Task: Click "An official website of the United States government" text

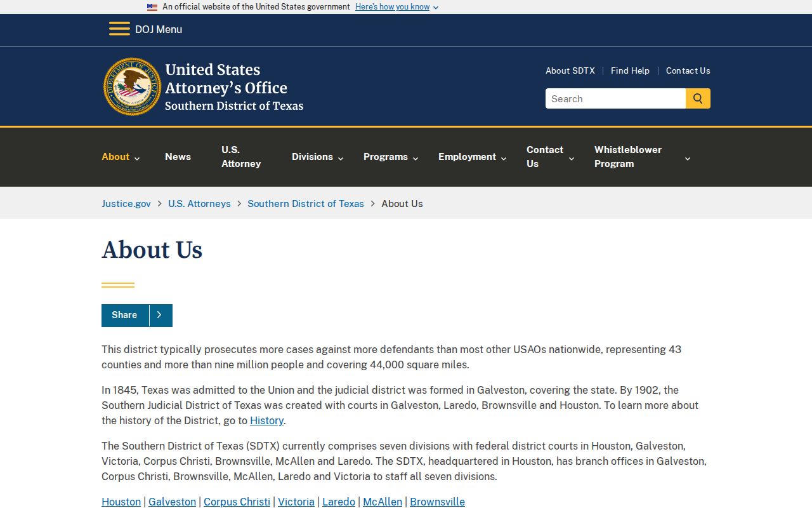Action: (256, 7)
